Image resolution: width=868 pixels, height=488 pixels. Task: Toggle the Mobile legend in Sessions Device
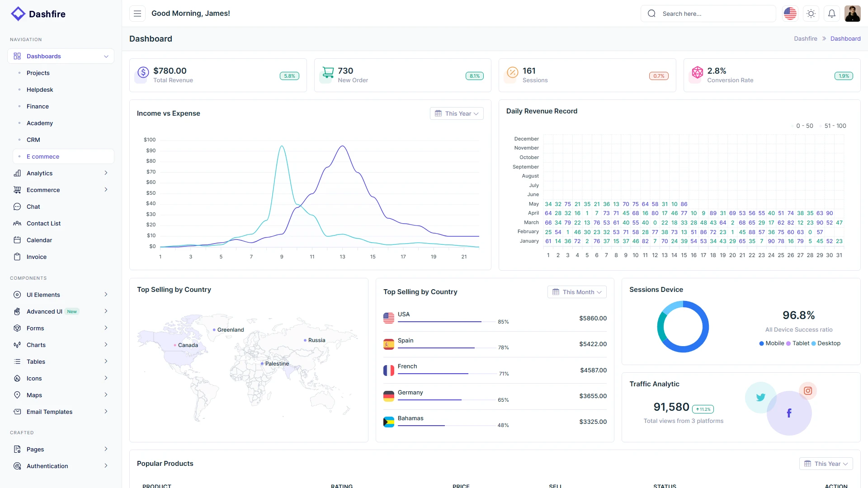pyautogui.click(x=772, y=343)
